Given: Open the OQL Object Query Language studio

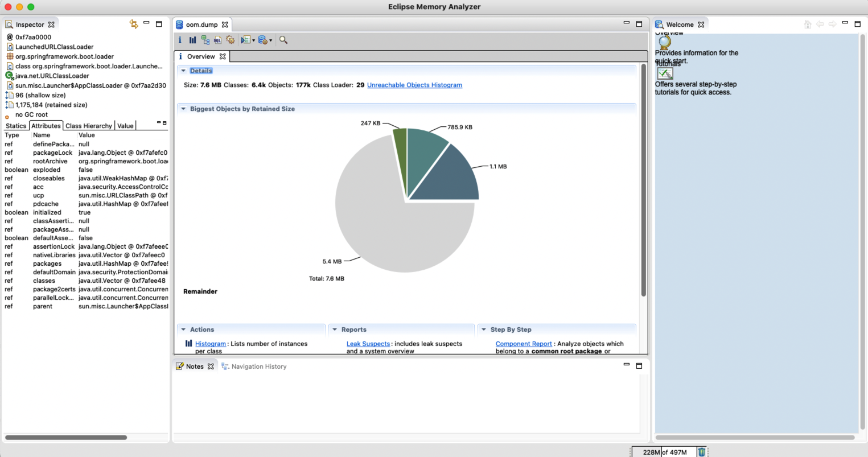Looking at the screenshot, I should point(217,40).
